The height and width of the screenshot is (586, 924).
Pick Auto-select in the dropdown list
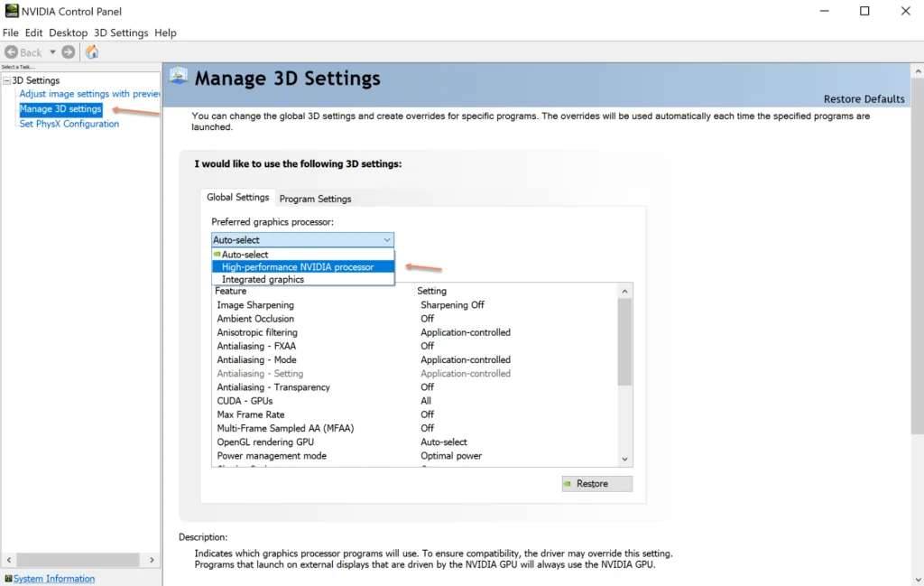coord(245,255)
